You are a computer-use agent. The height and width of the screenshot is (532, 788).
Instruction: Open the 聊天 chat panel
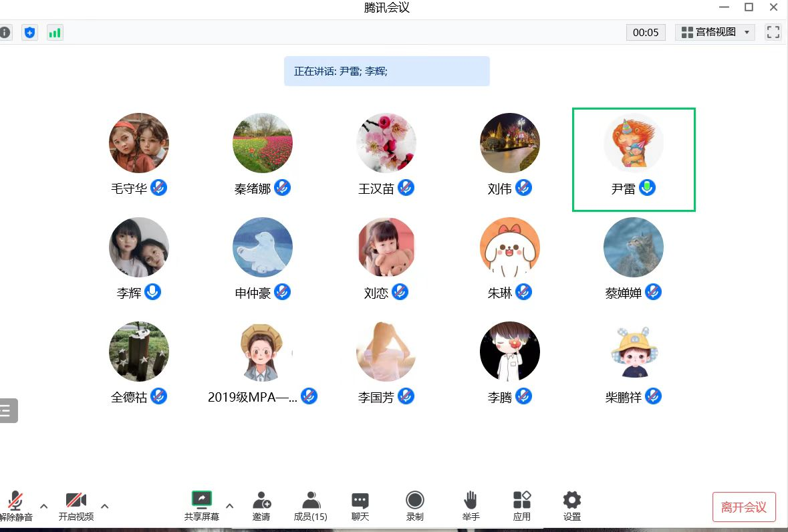360,506
